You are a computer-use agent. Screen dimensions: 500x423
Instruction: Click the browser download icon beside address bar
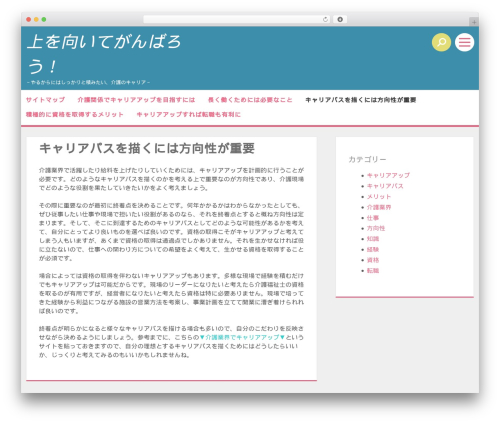pyautogui.click(x=340, y=19)
